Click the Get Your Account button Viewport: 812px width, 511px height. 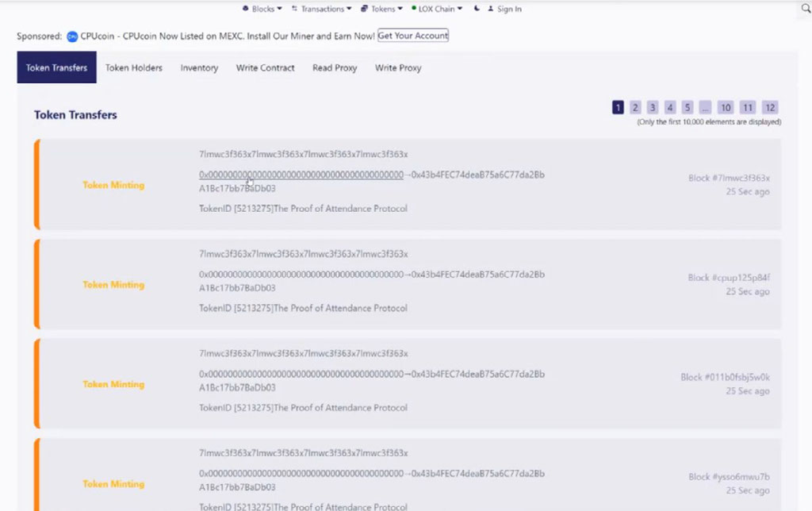coord(412,36)
